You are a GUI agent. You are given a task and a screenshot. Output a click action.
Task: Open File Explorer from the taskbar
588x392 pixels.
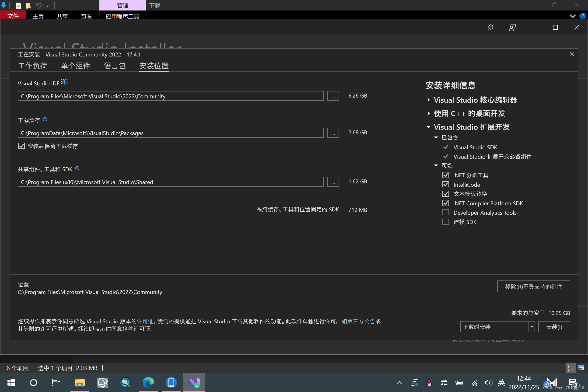pyautogui.click(x=80, y=382)
